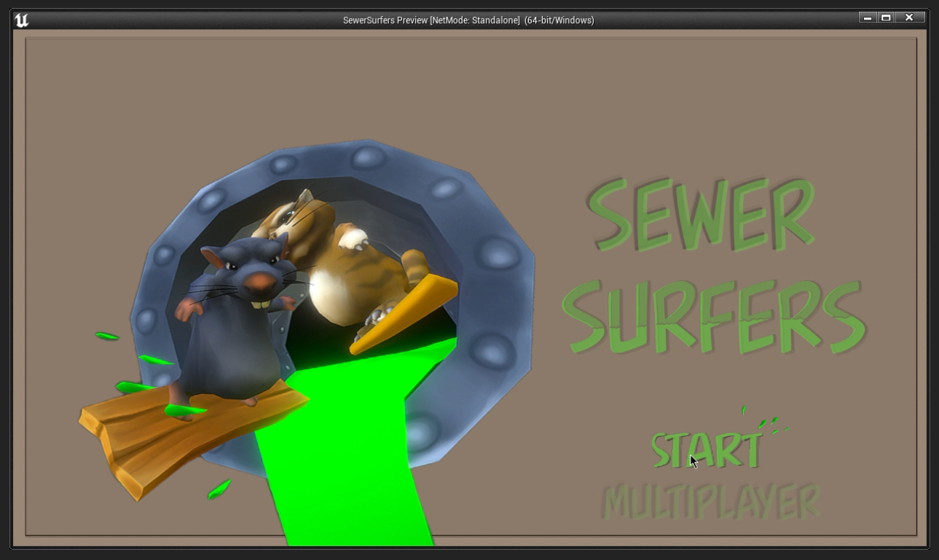Viewport: 939px width, 560px height.
Task: Select the MULTIPLAYER menu option
Action: point(712,501)
